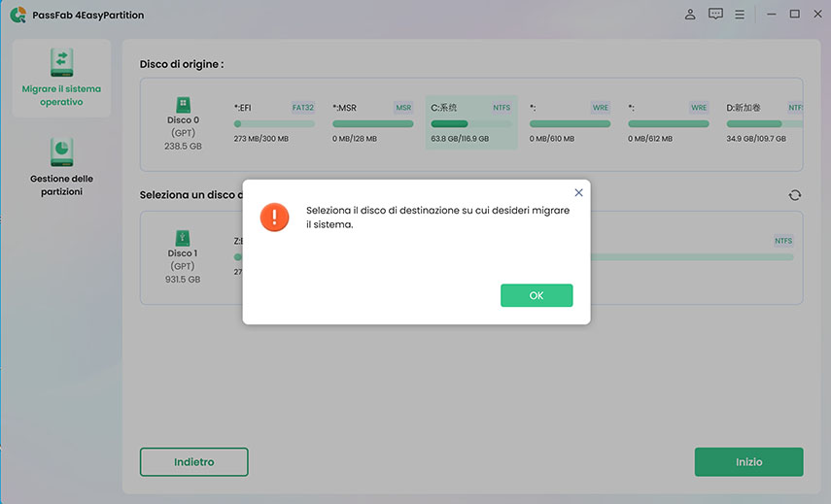This screenshot has height=504, width=831.
Task: Click OK in the warning dialog
Action: [x=537, y=295]
